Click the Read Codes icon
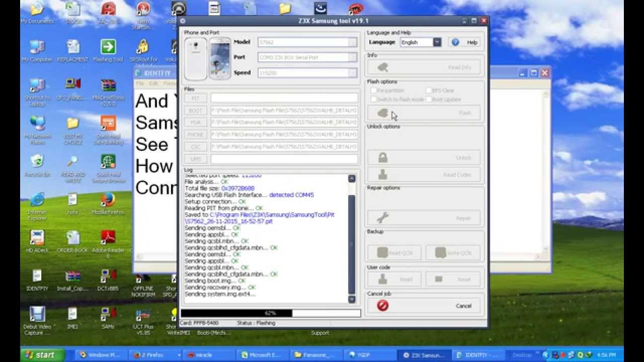This screenshot has width=644, height=362. [x=383, y=174]
